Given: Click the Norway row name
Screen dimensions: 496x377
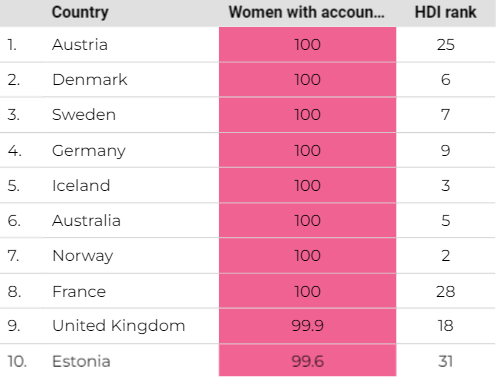Looking at the screenshot, I should point(83,256).
